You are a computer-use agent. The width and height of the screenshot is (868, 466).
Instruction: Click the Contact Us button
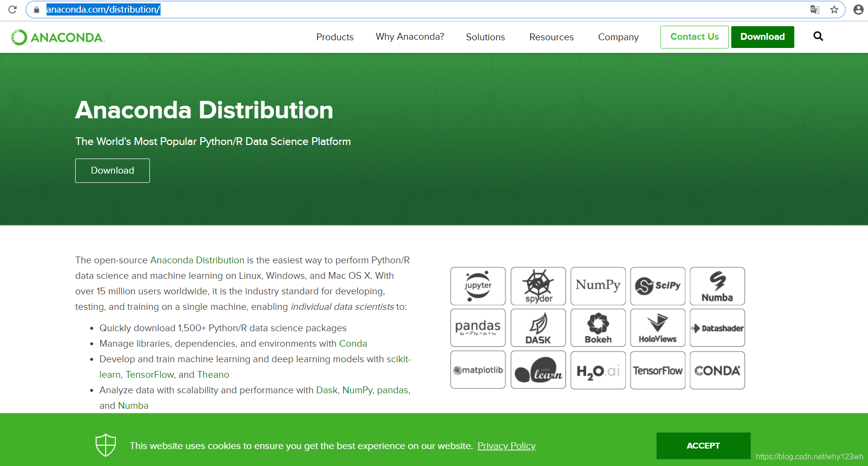[694, 37]
